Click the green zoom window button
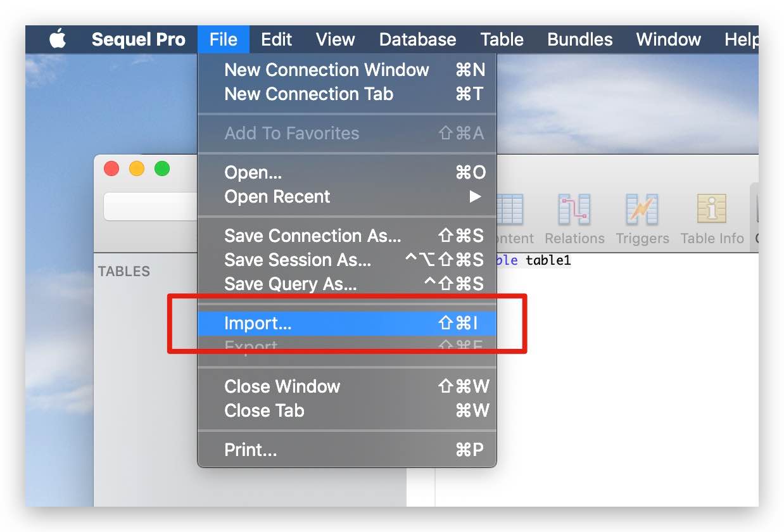The image size is (784, 532). [x=162, y=168]
